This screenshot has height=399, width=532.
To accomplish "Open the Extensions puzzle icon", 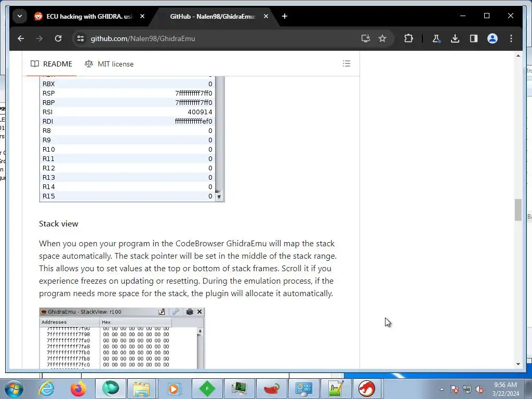I will pyautogui.click(x=408, y=38).
